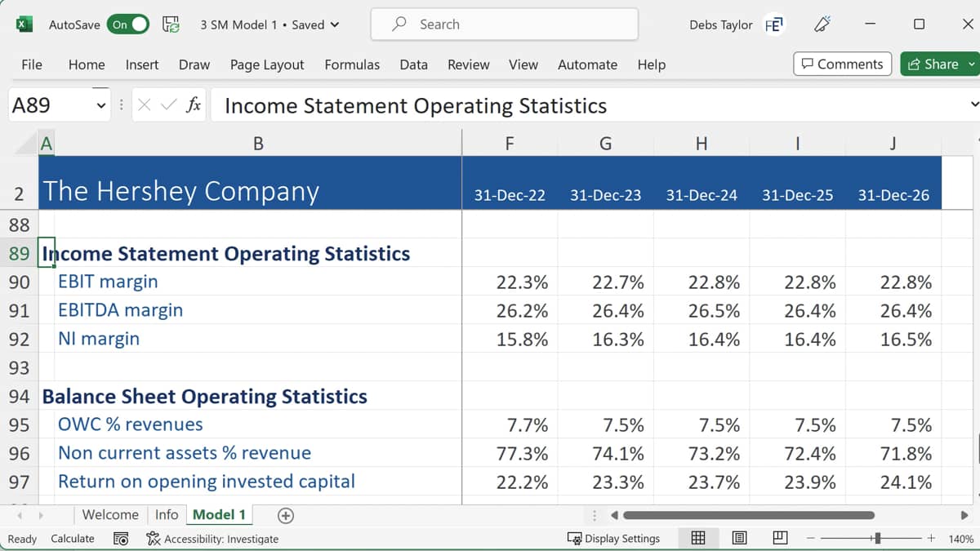
Task: Click the Excel app logo icon
Action: (24, 24)
